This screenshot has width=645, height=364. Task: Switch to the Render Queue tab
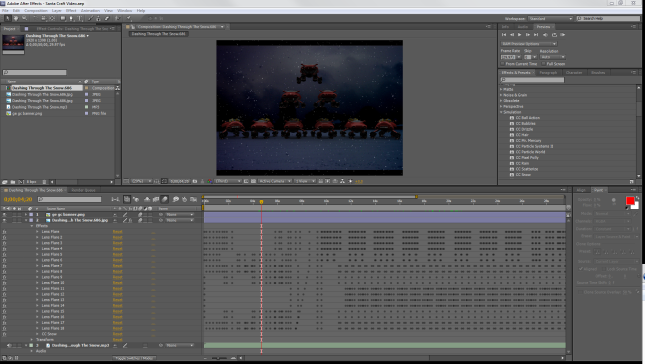coord(84,190)
